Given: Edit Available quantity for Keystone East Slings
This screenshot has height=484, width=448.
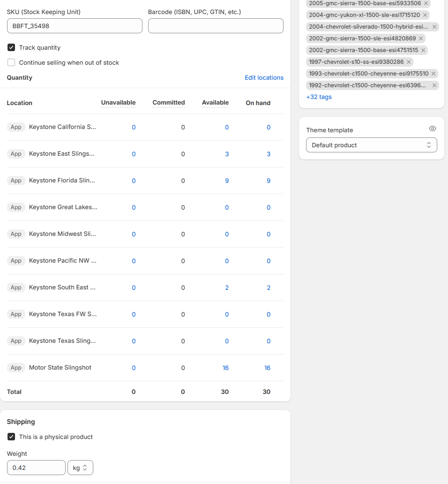Looking at the screenshot, I should click(x=227, y=154).
